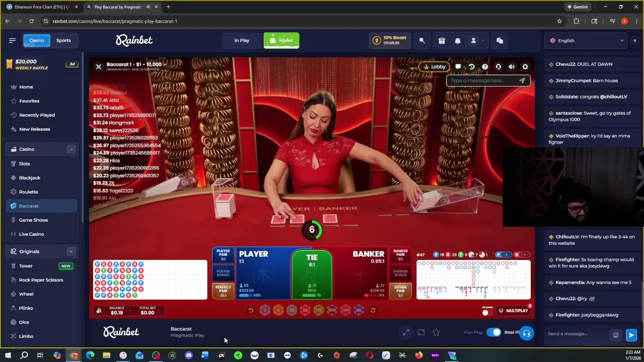Bet on Perfect Pair 25:1
The height and width of the screenshot is (362, 644).
pos(223,291)
